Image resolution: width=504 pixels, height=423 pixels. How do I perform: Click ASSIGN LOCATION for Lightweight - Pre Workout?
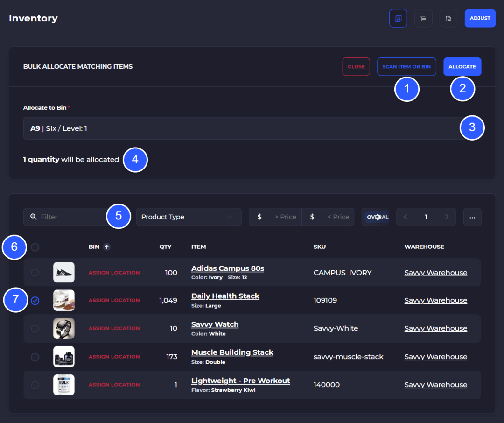114,384
